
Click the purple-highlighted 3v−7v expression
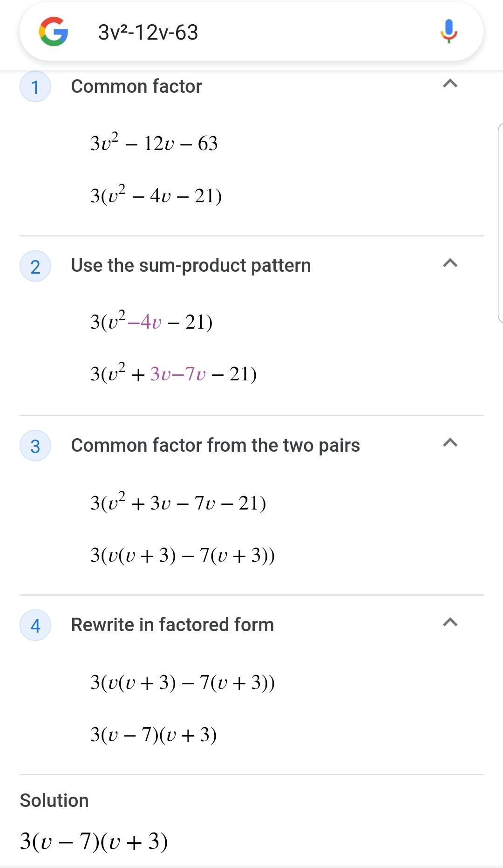177,374
